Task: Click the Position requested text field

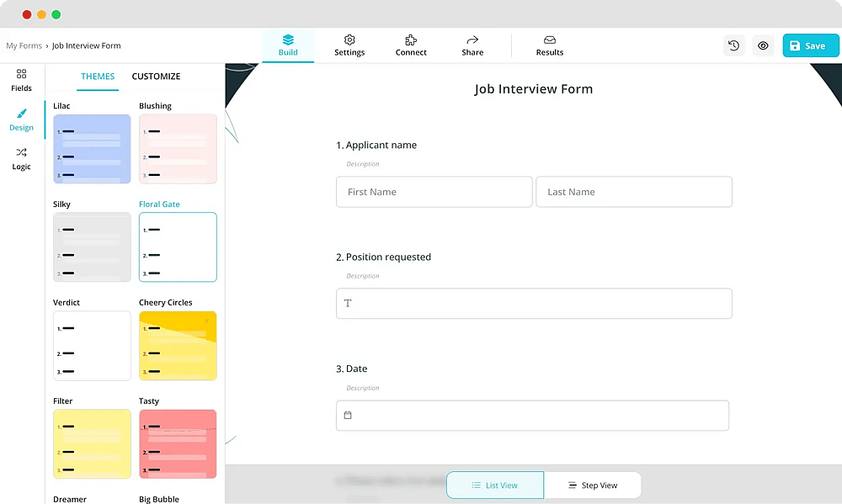Action: (x=534, y=303)
